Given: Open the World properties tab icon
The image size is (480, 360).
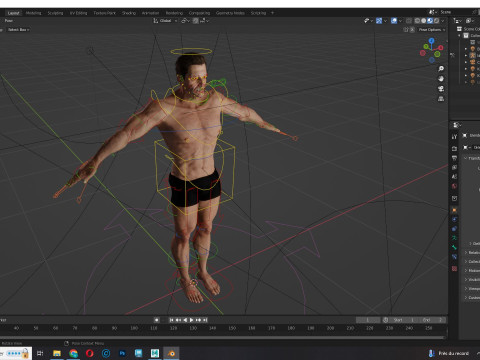Looking at the screenshot, I should click(x=454, y=186).
